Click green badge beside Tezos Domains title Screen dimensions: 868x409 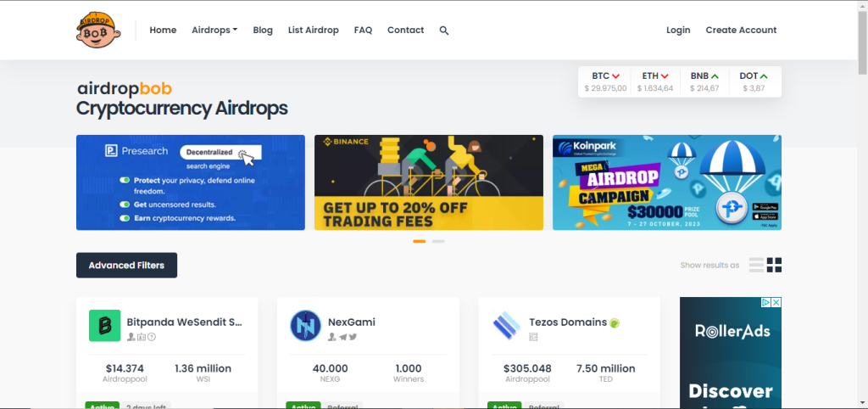point(615,322)
